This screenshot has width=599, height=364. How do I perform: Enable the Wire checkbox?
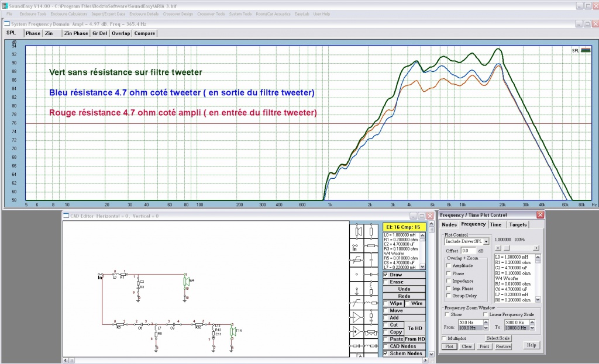pyautogui.click(x=407, y=303)
